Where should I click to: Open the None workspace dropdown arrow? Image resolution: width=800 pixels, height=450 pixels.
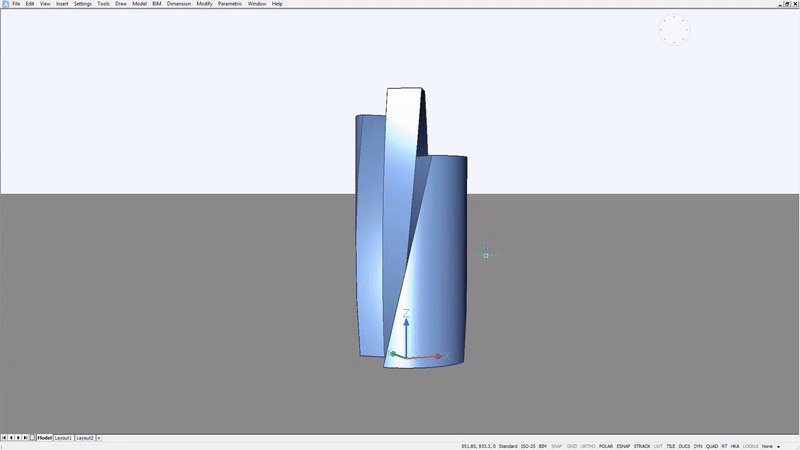click(779, 447)
